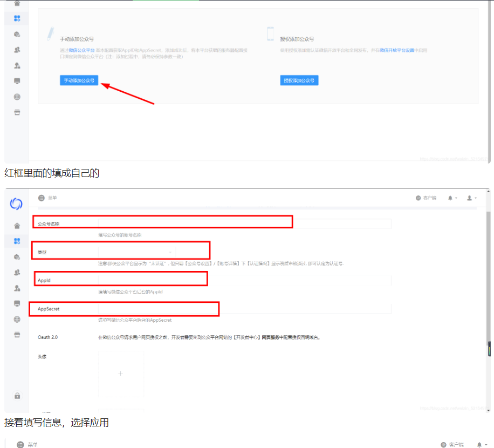
Task: Click the printer icon in the sidebar
Action: coord(16,111)
